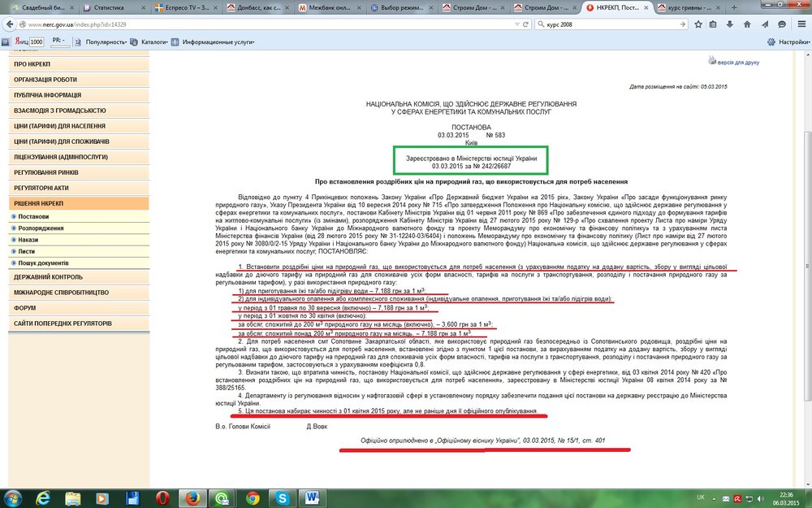This screenshot has width=812, height=508.
Task: Open РЕГУЛЯТОРНІ АКТИ menu item
Action: click(79, 189)
